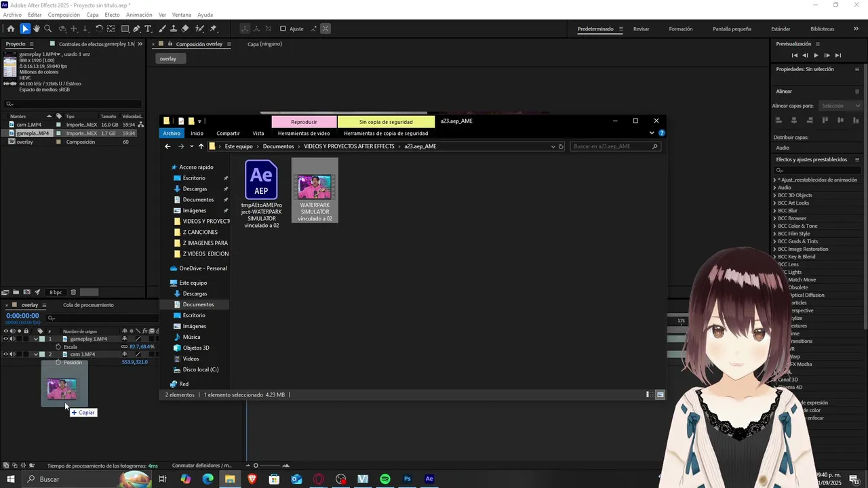
Task: Mute audio of cam 1.MP4 layer
Action: 12,354
